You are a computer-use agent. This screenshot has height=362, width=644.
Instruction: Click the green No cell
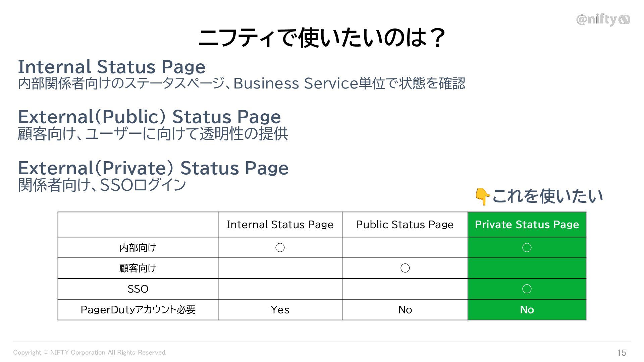coord(527,310)
